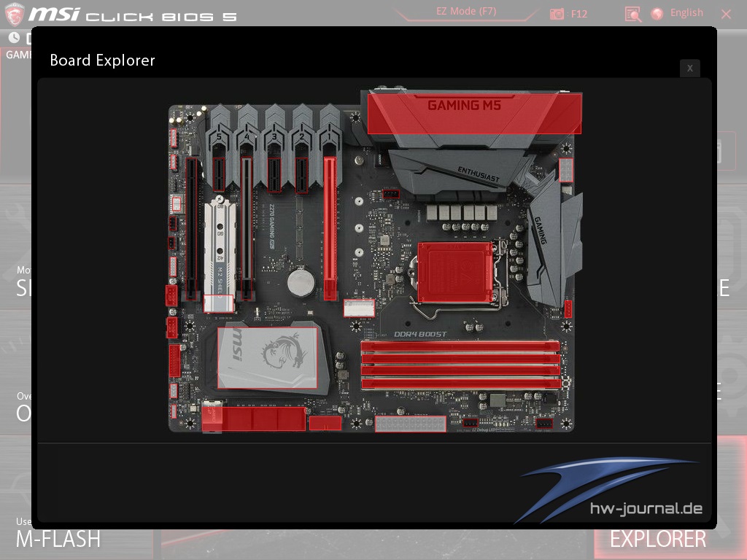The image size is (747, 560).
Task: Select the rear I/O panel labeled GAMING M5
Action: coord(474,113)
